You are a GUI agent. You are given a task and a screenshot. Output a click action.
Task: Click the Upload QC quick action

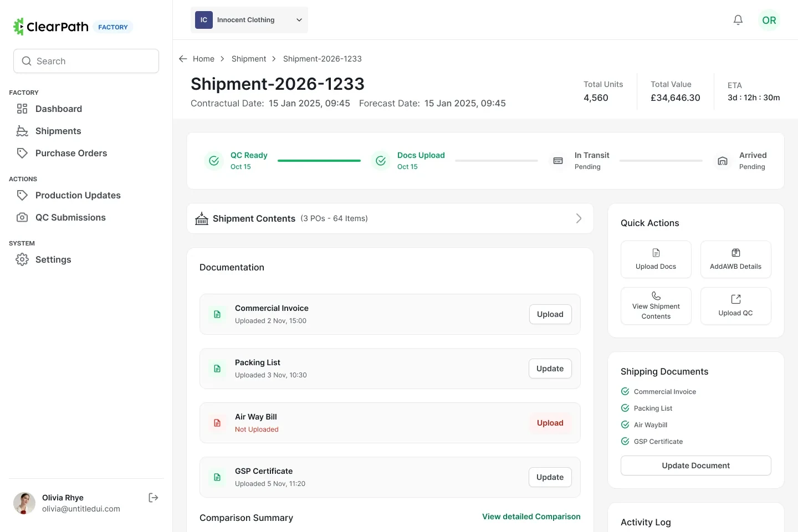click(736, 306)
